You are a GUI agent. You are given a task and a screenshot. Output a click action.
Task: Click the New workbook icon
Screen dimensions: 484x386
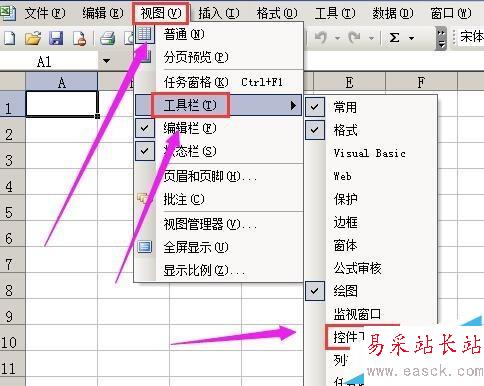coord(9,38)
